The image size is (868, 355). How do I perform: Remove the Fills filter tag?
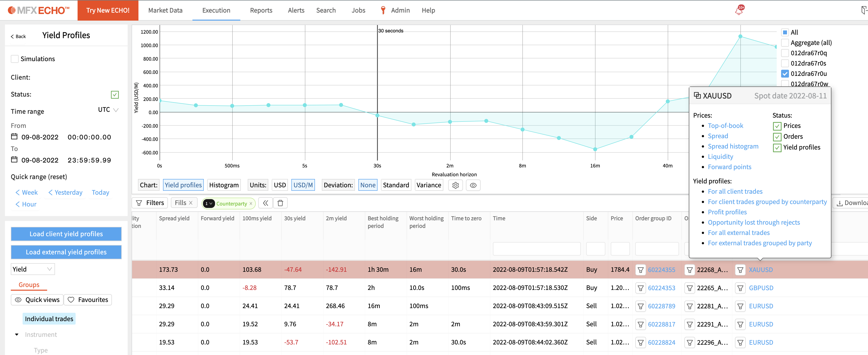click(191, 203)
